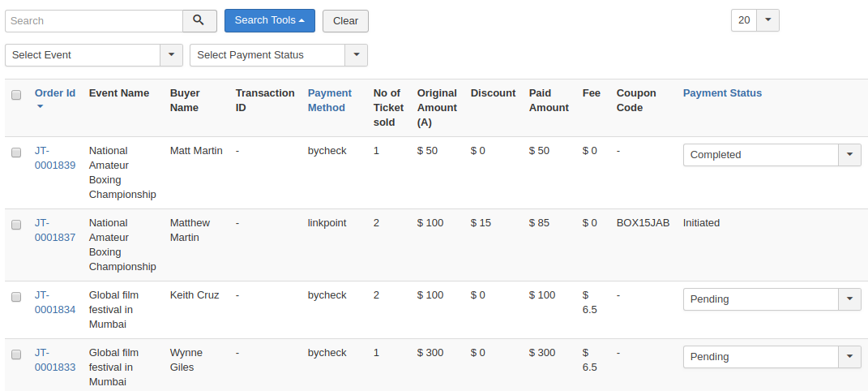Tick the checkbox for order JT-0001834

point(16,297)
